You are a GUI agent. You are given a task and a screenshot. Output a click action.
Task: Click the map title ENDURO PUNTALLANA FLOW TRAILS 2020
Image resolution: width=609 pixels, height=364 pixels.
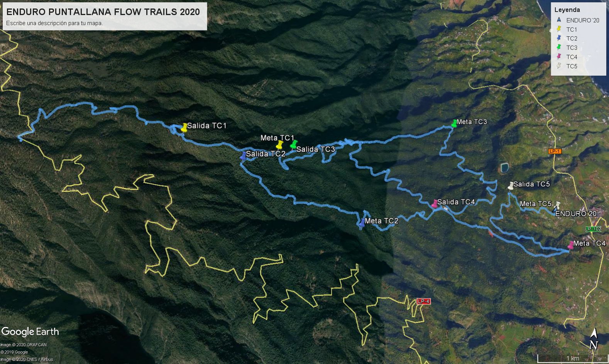pos(103,12)
